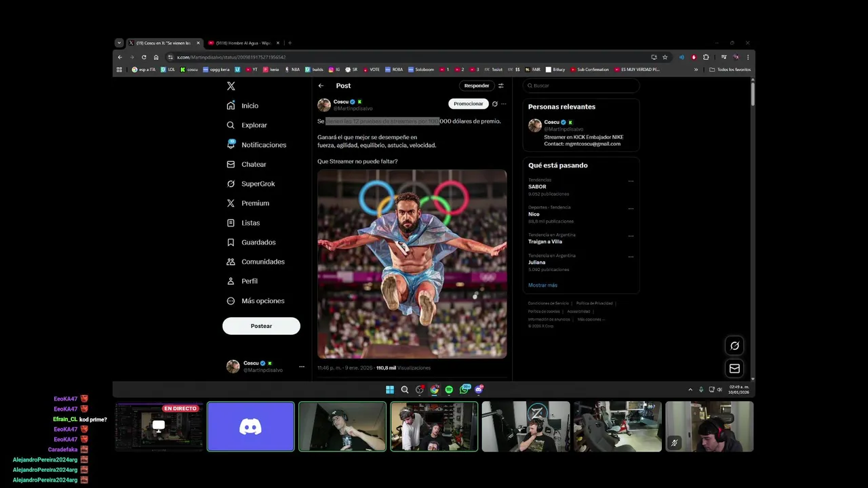This screenshot has height=488, width=868.
Task: Open the Soloboom bookmark
Action: (420, 69)
